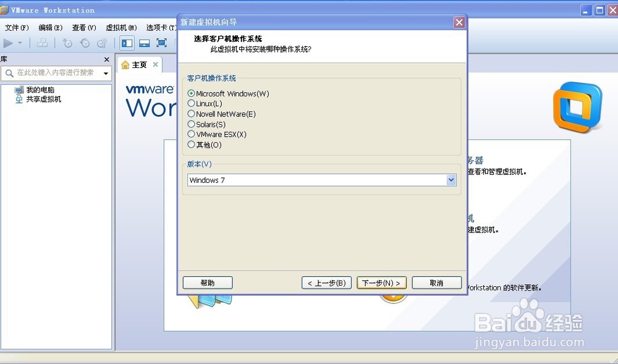
Task: Open the 选项卡(T) menu
Action: click(x=161, y=28)
